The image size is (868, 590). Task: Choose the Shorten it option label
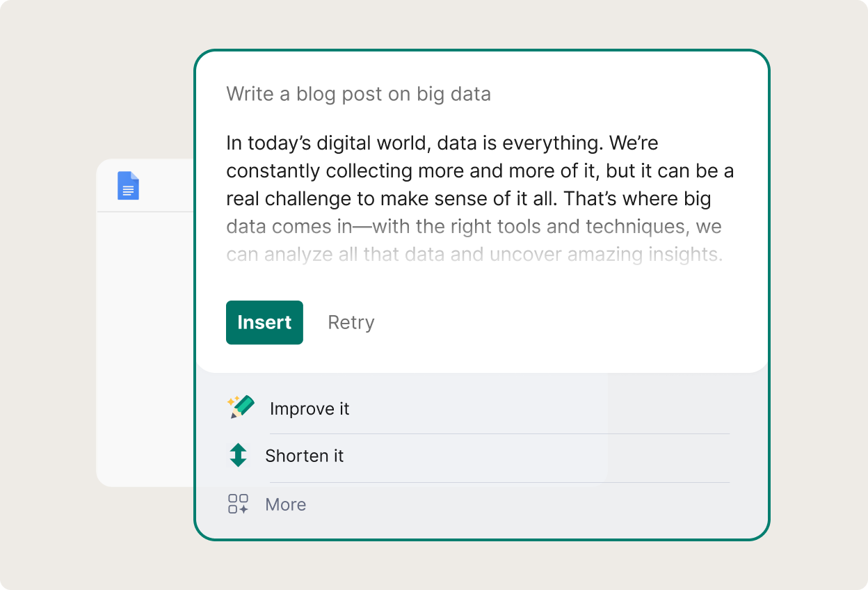tap(305, 456)
